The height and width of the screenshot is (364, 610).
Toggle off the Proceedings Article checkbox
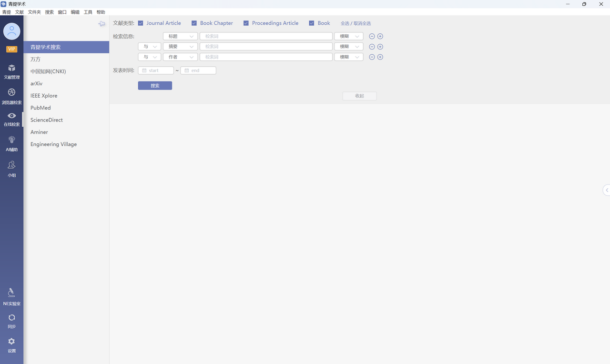pos(246,23)
